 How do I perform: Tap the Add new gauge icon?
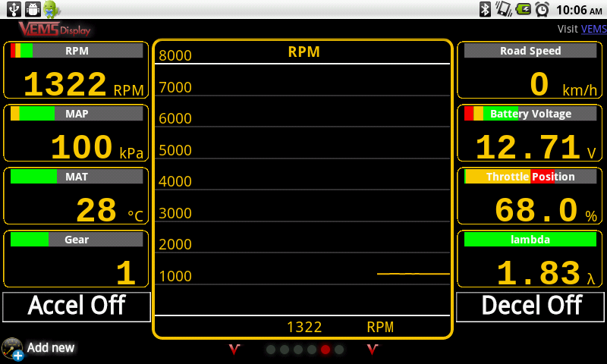tap(12, 349)
